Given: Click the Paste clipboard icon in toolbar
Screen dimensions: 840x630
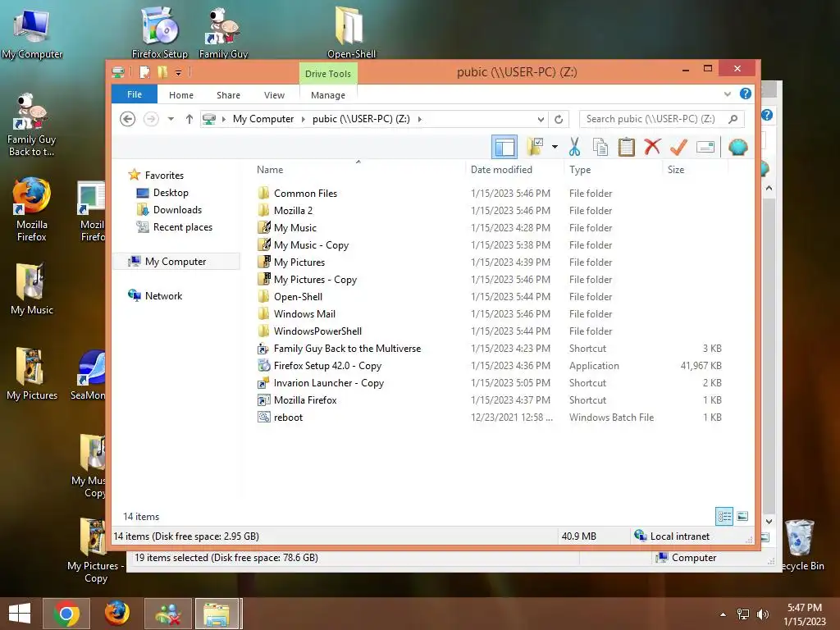Looking at the screenshot, I should pos(626,146).
